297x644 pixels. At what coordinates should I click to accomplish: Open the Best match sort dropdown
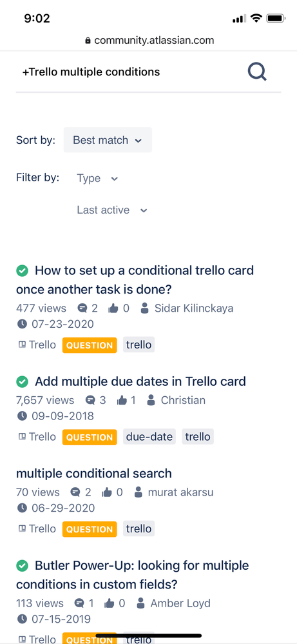pyautogui.click(x=108, y=140)
